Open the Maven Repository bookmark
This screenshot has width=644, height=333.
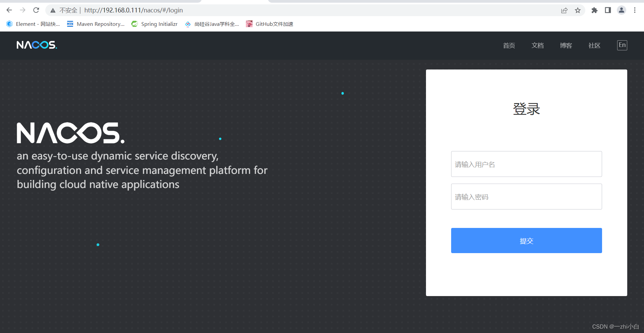click(x=96, y=24)
